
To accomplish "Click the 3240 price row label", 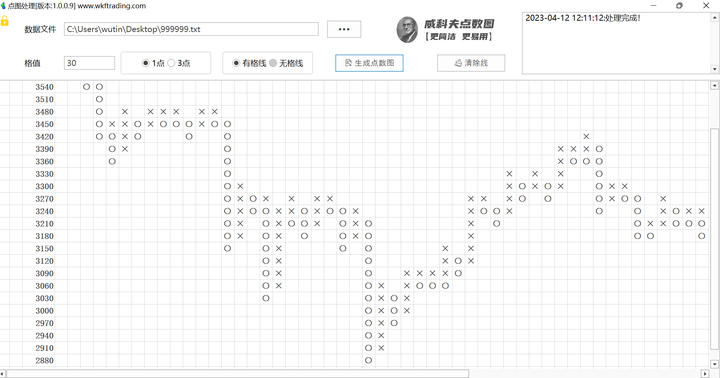I will (x=45, y=211).
